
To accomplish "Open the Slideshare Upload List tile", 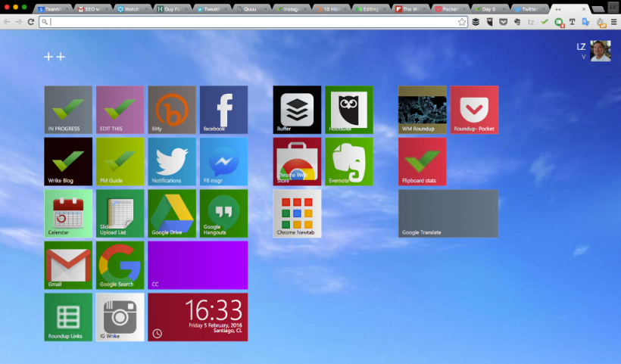I will [x=120, y=213].
